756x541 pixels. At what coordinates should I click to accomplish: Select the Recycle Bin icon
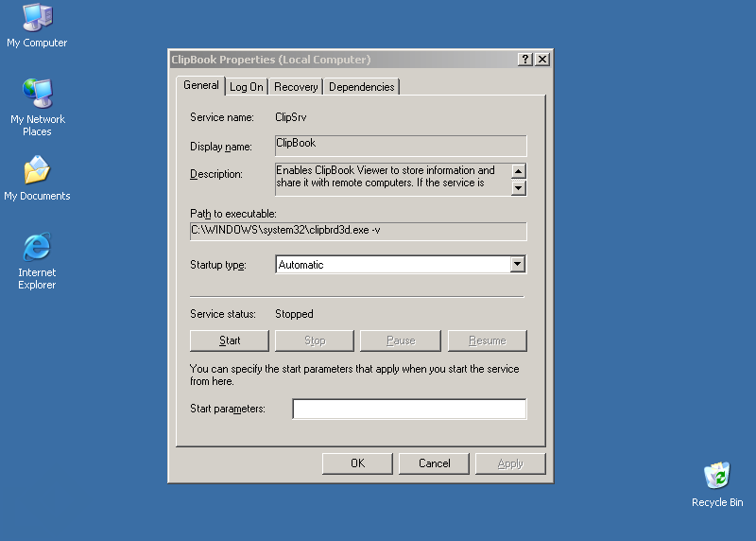pyautogui.click(x=717, y=484)
